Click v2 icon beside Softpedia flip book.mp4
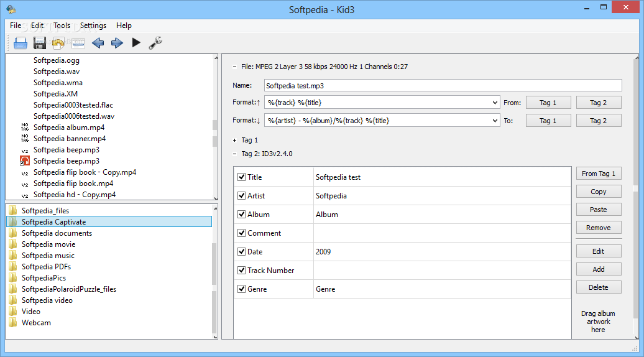This screenshot has height=357, width=644. (25, 184)
